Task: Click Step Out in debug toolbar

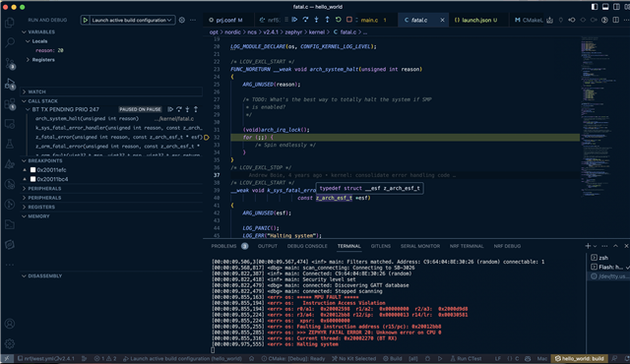Action: pos(327,20)
